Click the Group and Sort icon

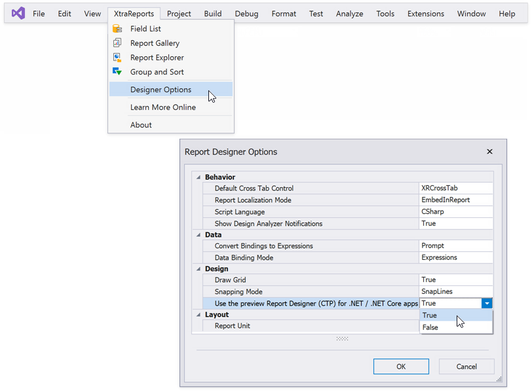[x=117, y=72]
